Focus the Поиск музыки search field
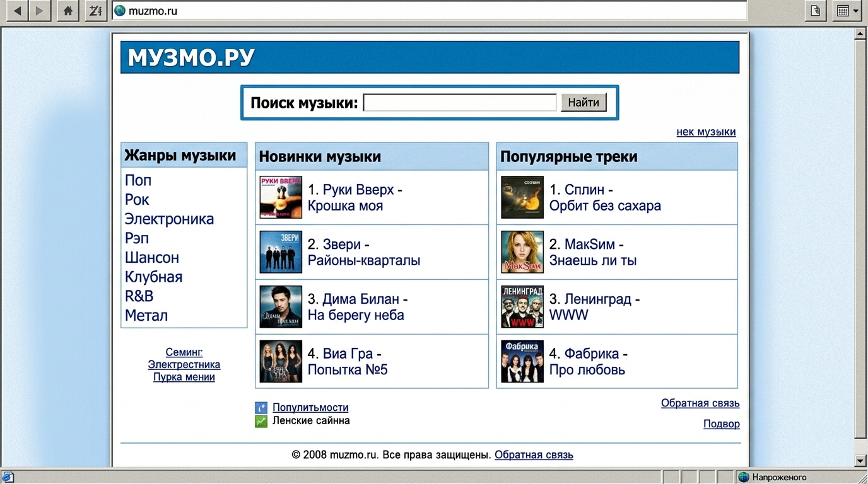Viewport: 868px width, 484px height. 460,102
